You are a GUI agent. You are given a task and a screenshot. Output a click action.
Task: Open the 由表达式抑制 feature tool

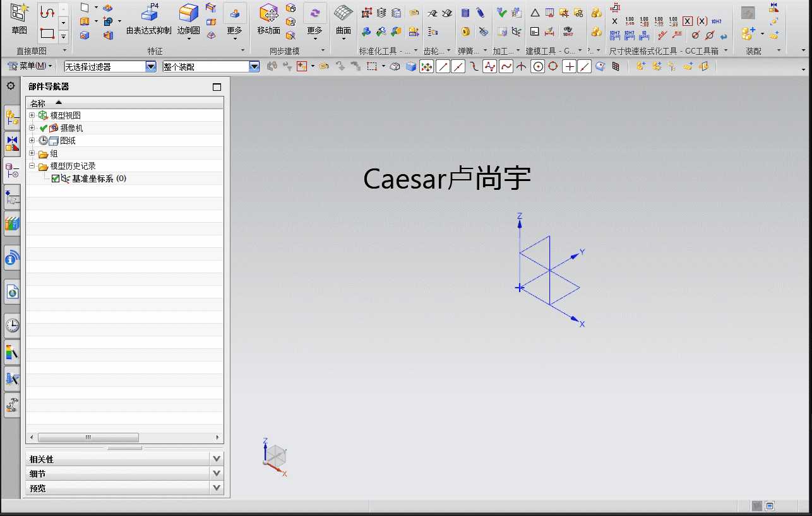[149, 19]
